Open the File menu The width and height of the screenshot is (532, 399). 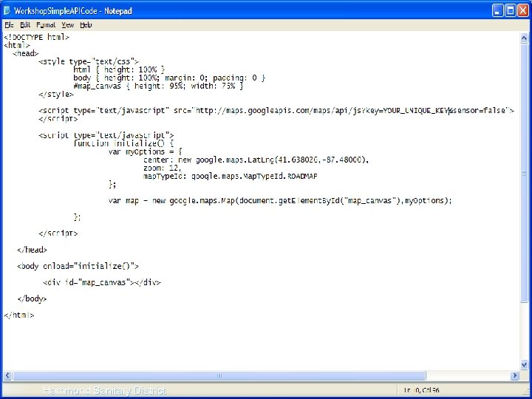[9, 25]
